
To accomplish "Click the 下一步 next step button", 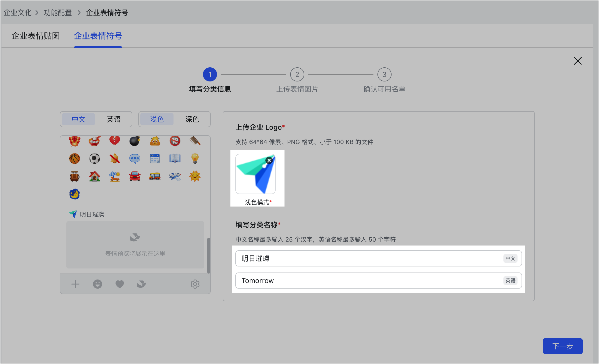I will point(563,346).
